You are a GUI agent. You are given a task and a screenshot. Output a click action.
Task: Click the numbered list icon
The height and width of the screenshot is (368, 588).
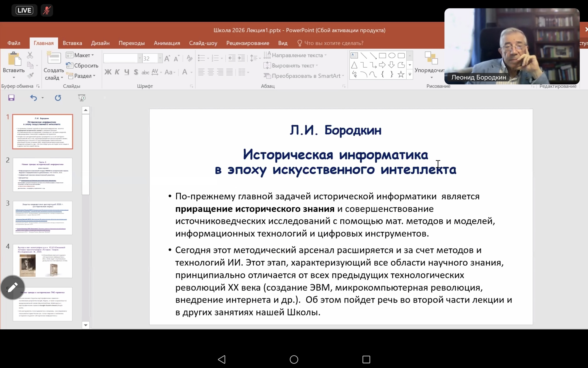(215, 58)
